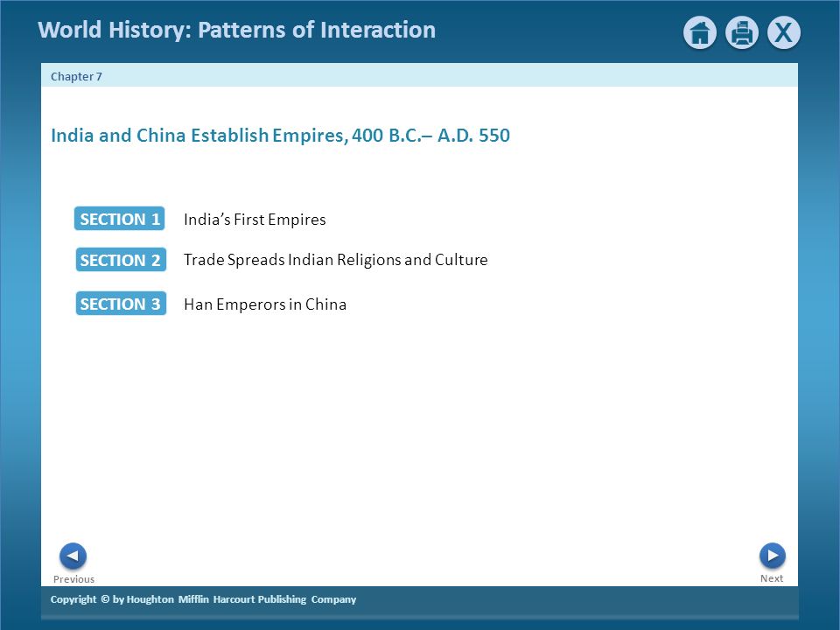Select the 'India's First Empires' text
This screenshot has height=630, width=840.
(x=255, y=220)
